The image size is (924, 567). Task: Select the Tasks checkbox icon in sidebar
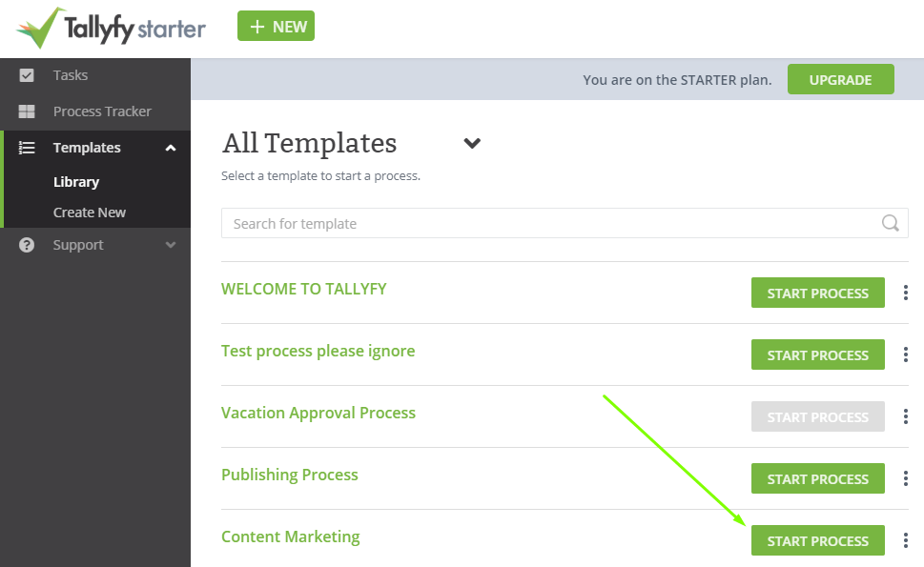(x=27, y=74)
